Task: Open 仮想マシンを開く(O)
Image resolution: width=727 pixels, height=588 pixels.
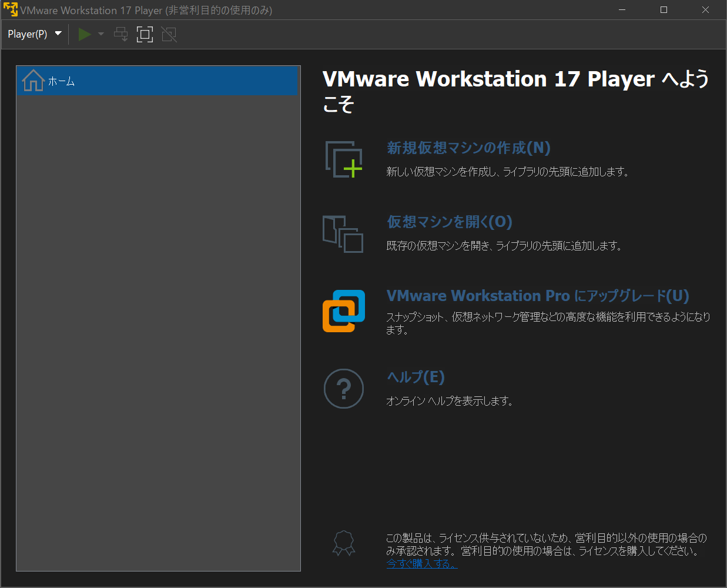Action: 450,222
